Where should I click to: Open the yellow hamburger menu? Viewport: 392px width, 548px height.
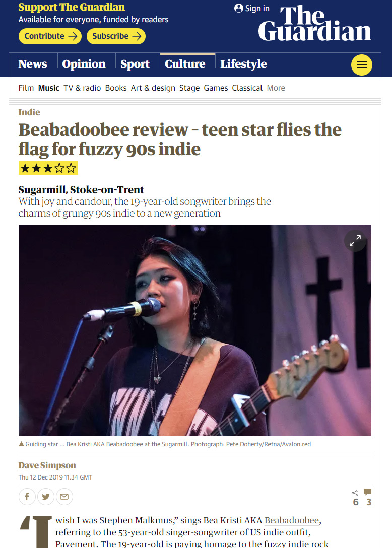[x=361, y=65]
